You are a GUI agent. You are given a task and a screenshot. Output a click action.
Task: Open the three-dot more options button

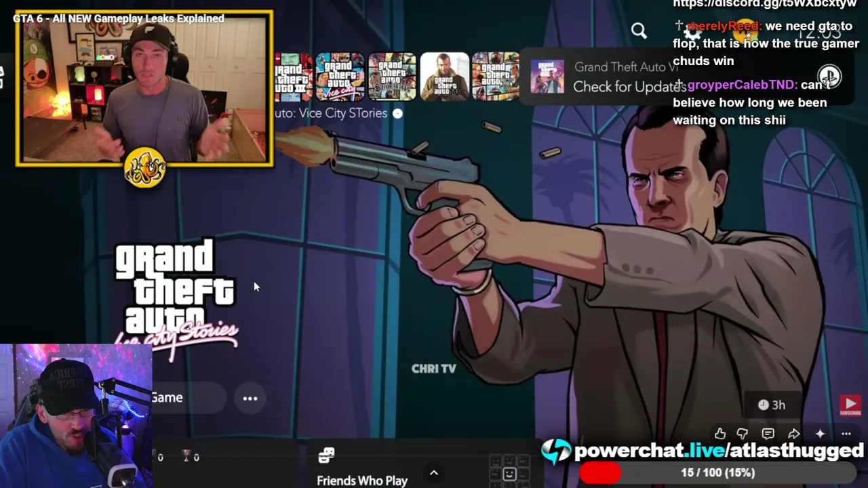[250, 399]
